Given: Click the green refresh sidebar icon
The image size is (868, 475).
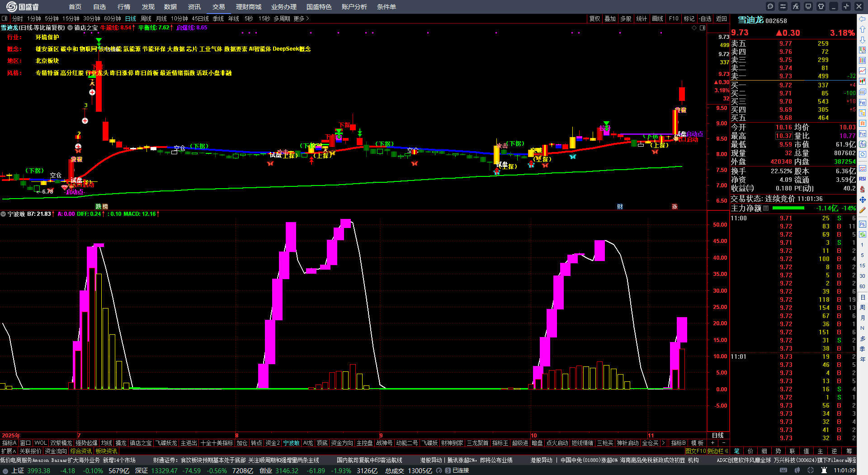Looking at the screenshot, I should pos(863,234).
